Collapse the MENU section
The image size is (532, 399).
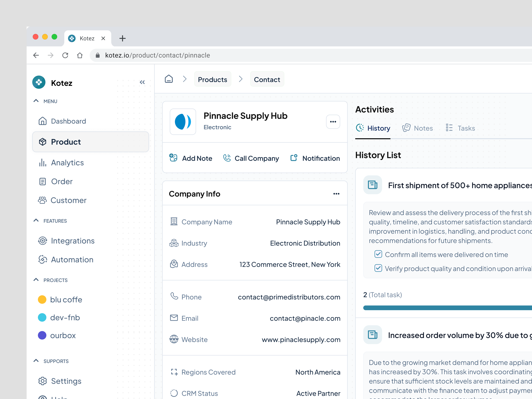tap(36, 101)
